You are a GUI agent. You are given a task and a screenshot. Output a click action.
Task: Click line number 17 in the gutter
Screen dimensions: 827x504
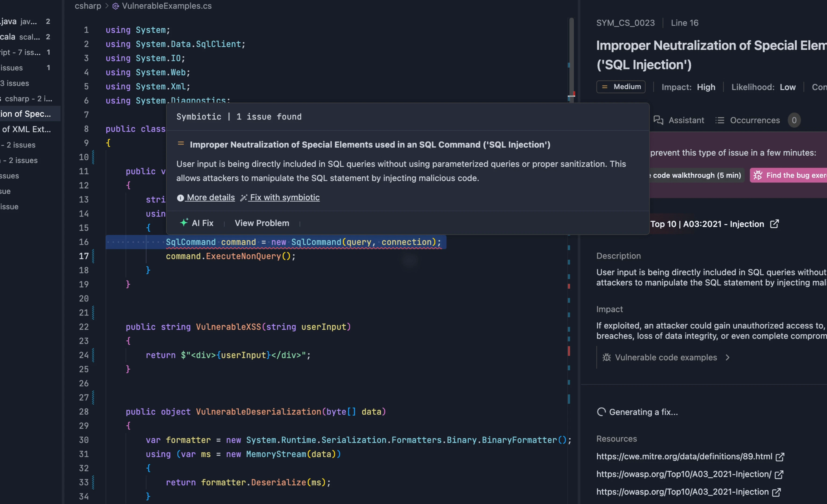[x=84, y=256]
